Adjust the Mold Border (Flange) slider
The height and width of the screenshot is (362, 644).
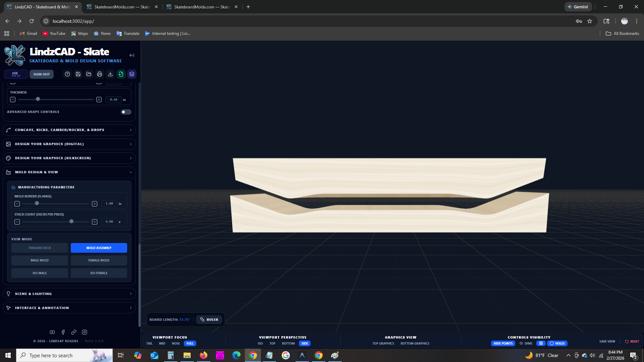point(37,203)
